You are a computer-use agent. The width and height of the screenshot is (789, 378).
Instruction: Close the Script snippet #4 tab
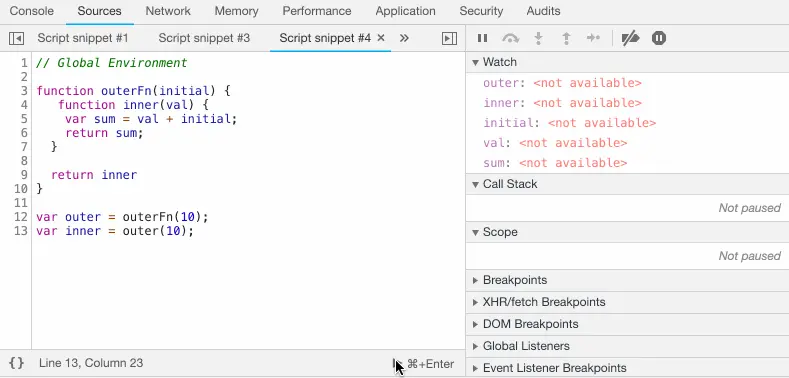[x=381, y=38]
